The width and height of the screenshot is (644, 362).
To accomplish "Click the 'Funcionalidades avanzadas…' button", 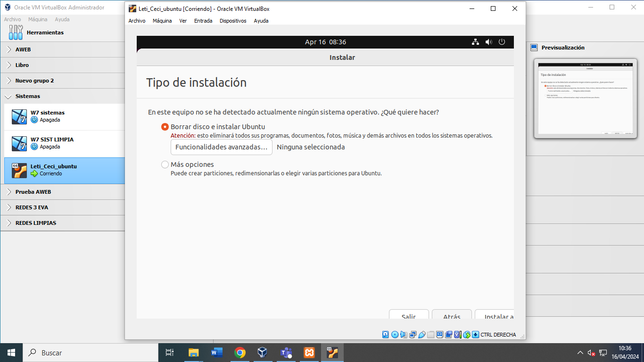I will pyautogui.click(x=221, y=147).
